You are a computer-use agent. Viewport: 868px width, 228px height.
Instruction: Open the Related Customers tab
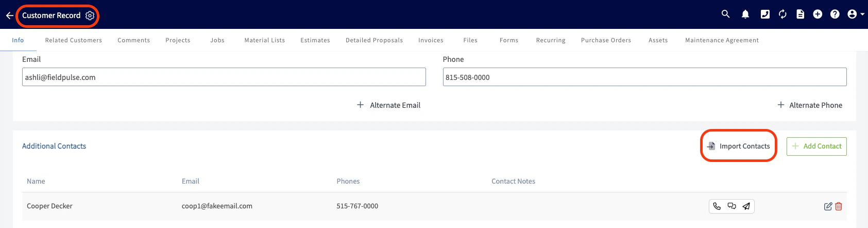point(74,40)
